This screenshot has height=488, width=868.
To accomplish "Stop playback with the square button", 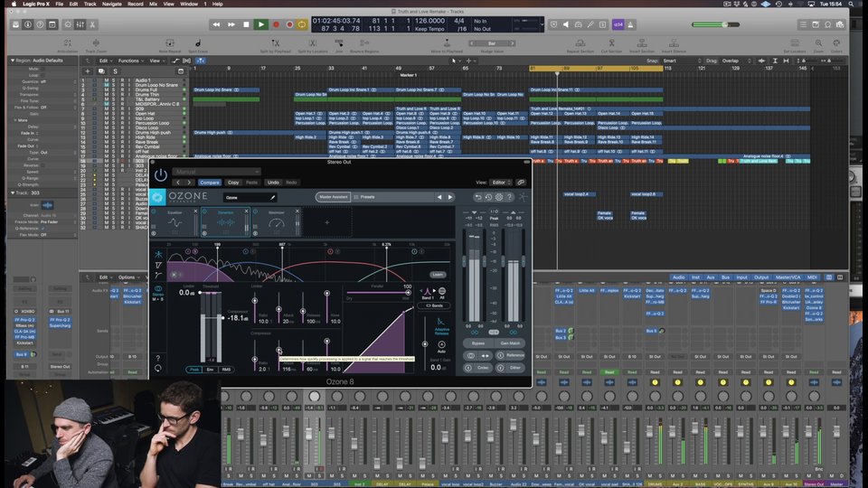I will click(x=246, y=24).
